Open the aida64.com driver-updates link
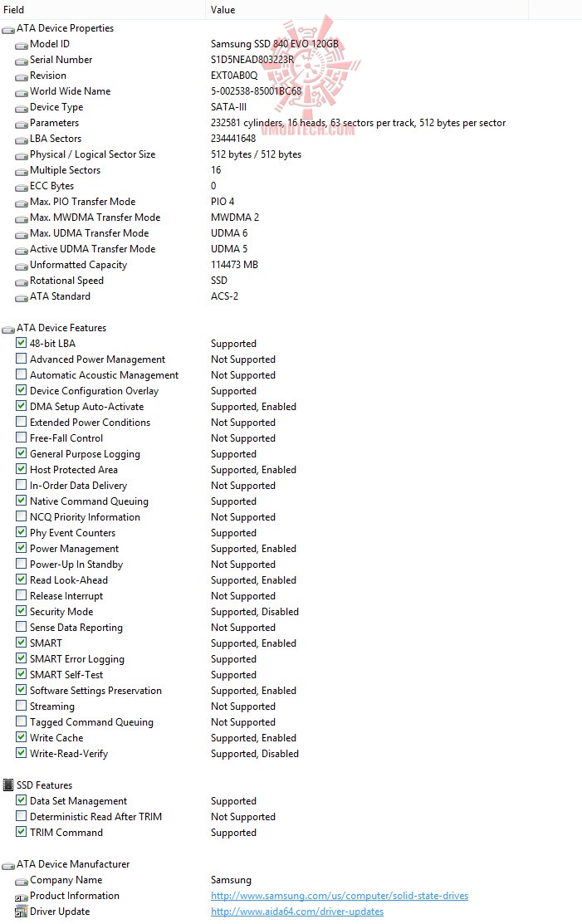This screenshot has width=582, height=924. [x=297, y=912]
